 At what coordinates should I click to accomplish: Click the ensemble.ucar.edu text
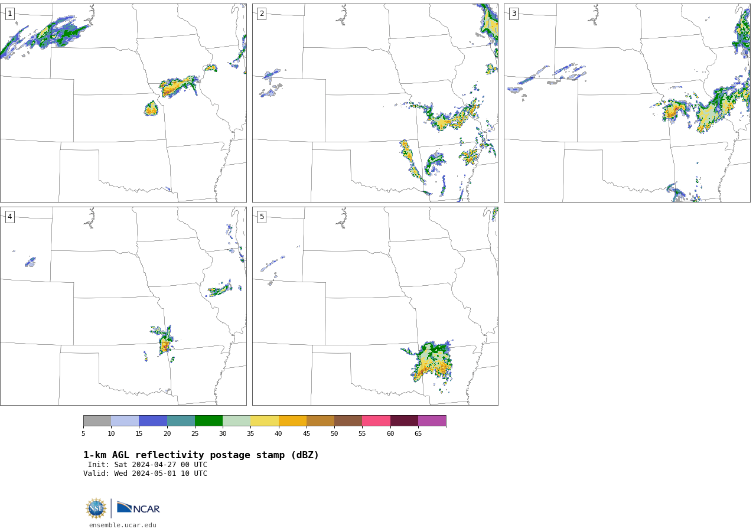[123, 525]
